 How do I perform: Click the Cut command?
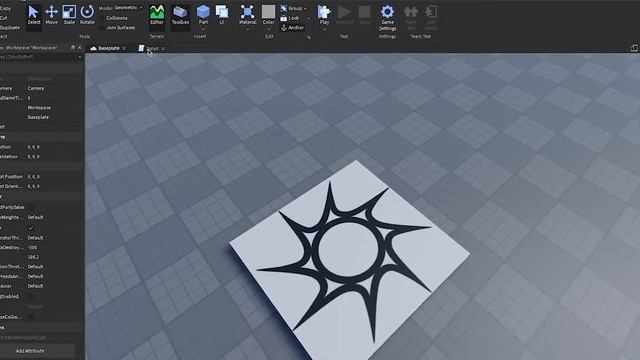click(4, 18)
